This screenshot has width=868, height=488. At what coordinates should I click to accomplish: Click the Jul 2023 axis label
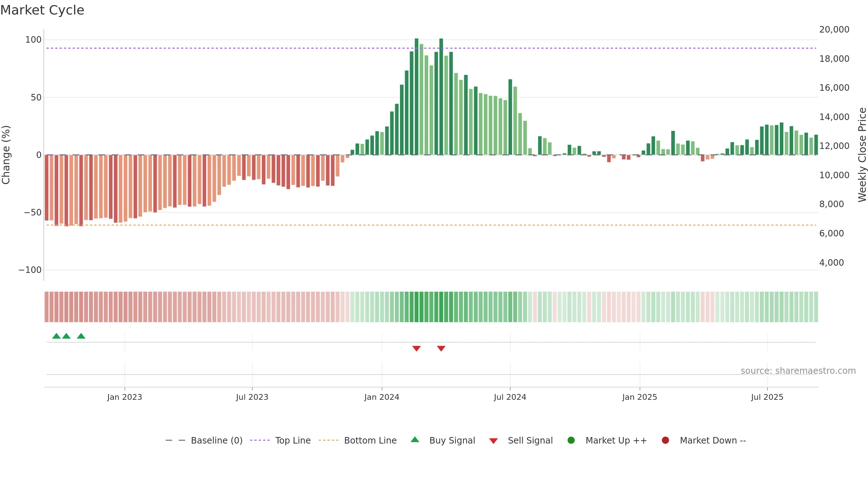pos(252,397)
